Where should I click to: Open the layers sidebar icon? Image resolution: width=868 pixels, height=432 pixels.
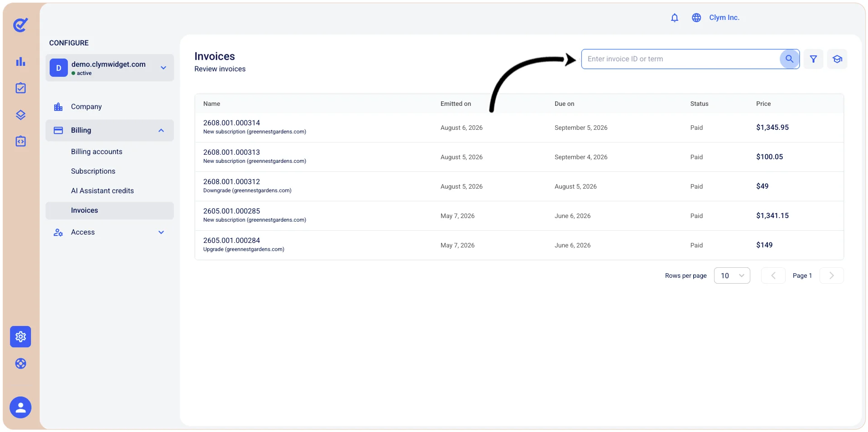[x=20, y=115]
